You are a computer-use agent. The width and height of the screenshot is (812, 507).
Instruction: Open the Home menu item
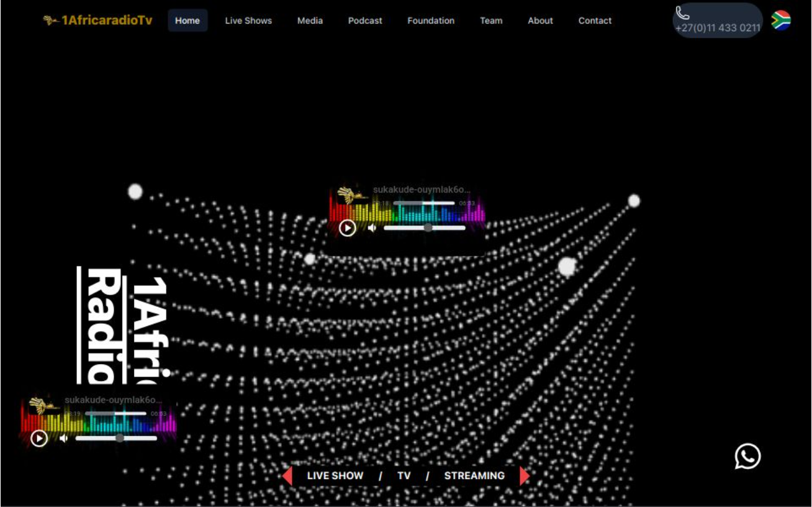pos(187,21)
